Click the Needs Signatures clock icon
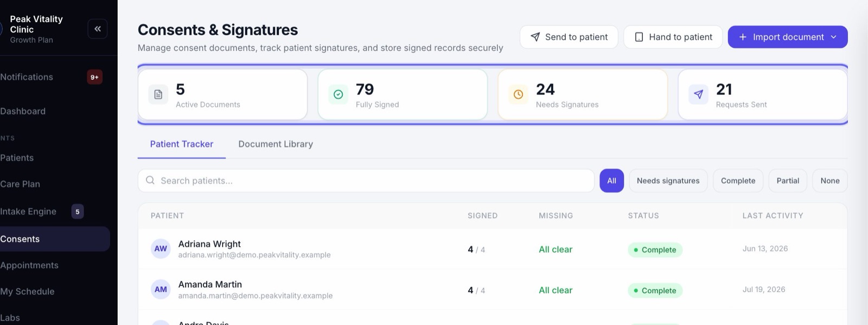 coord(519,94)
